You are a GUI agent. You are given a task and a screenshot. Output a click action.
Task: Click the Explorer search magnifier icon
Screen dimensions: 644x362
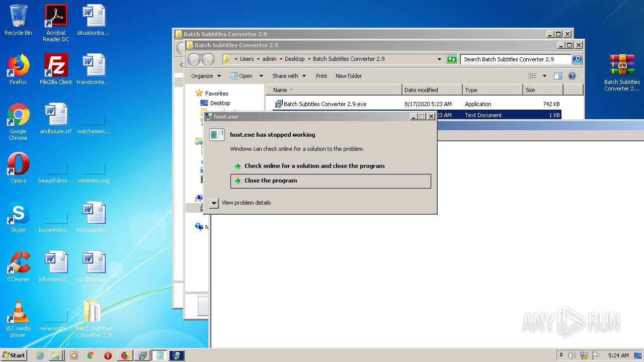click(x=577, y=59)
